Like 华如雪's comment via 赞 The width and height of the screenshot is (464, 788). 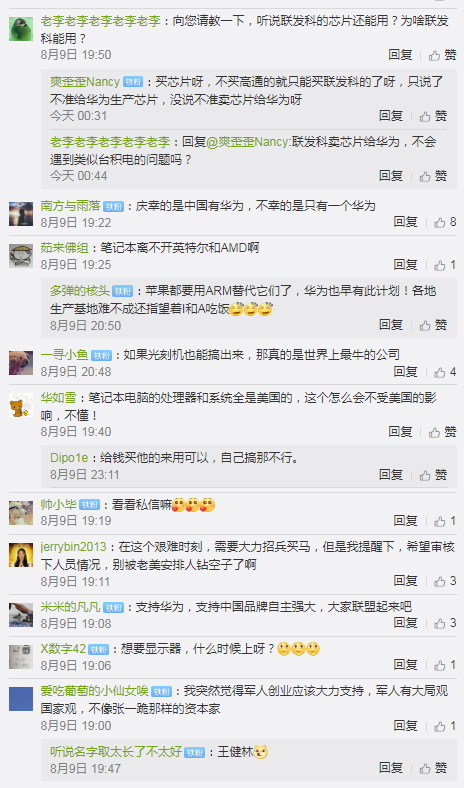coord(442,432)
